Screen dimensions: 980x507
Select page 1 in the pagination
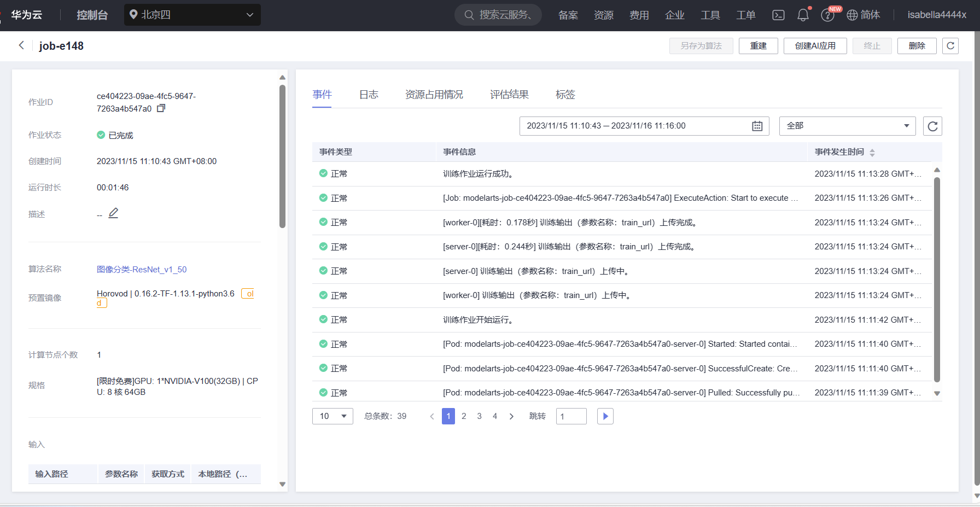click(448, 416)
